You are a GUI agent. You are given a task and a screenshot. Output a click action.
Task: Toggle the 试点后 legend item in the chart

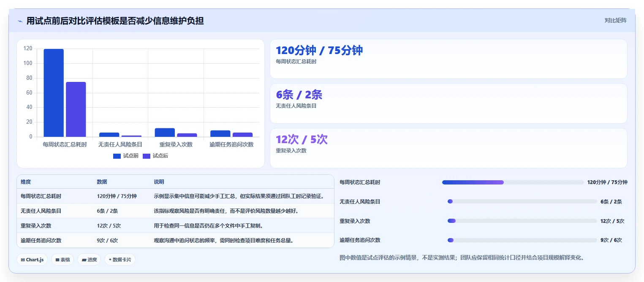(155, 156)
